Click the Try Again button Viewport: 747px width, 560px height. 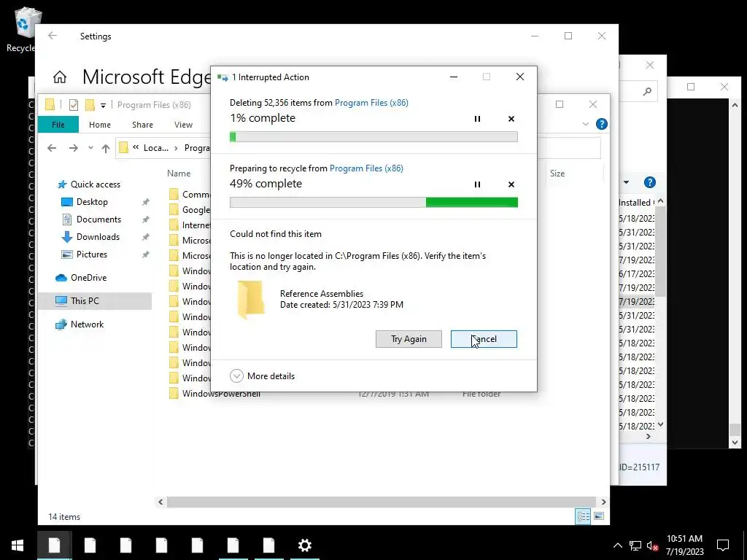(x=409, y=339)
